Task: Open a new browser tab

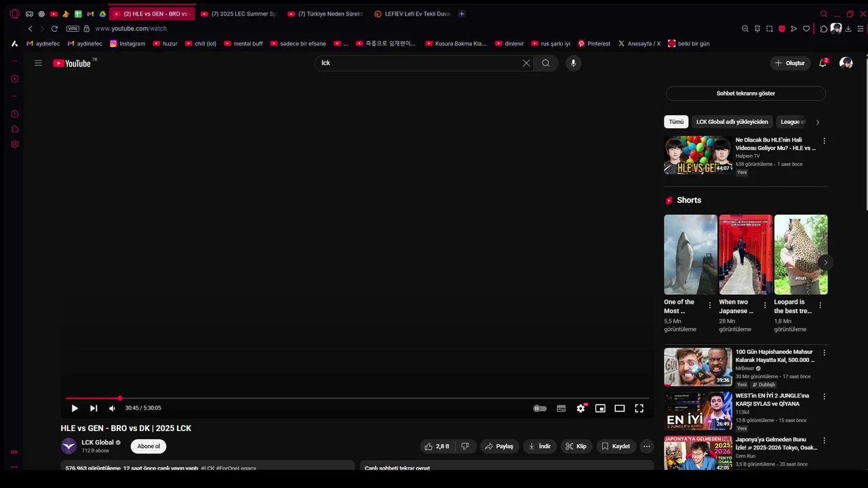Action: pos(462,14)
